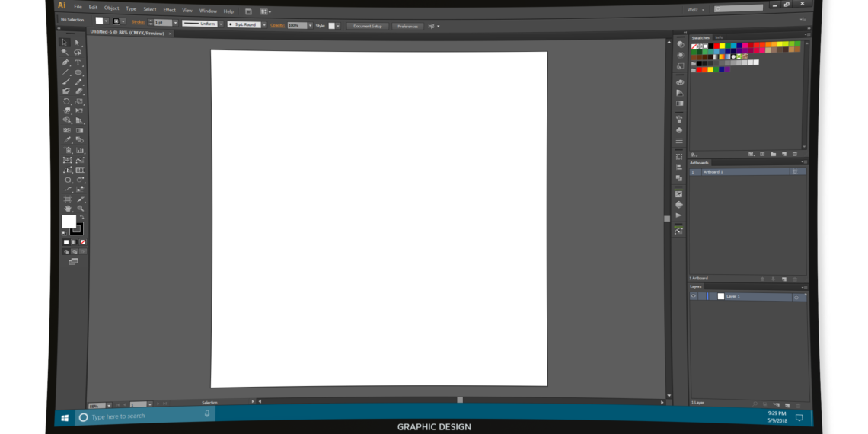Select the Eyedropper tool
The image size is (868, 434).
click(67, 140)
